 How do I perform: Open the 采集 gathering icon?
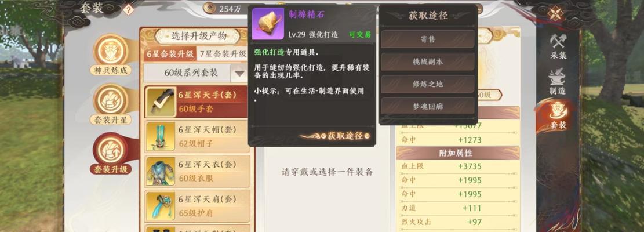tap(558, 46)
